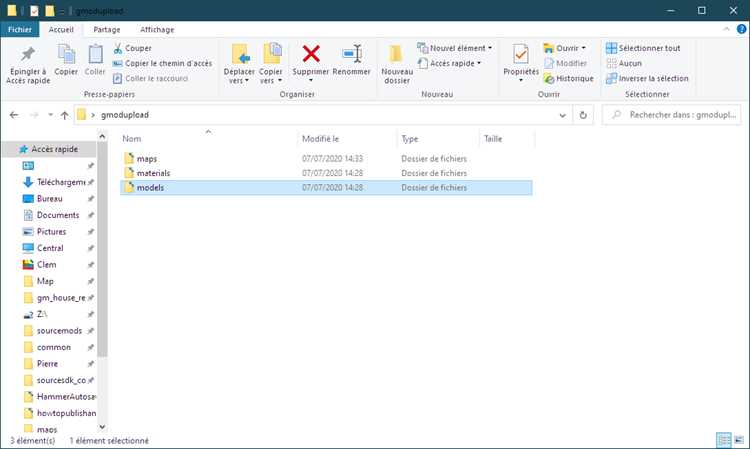The image size is (750, 449).
Task: Click the Rechercher dans gmodupload search box
Action: 672,115
